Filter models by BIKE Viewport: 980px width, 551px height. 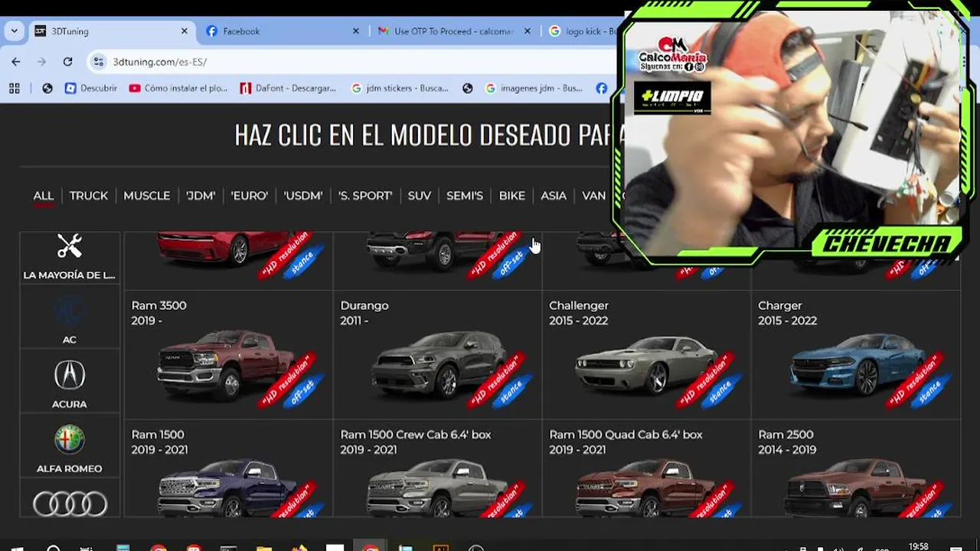pos(512,196)
